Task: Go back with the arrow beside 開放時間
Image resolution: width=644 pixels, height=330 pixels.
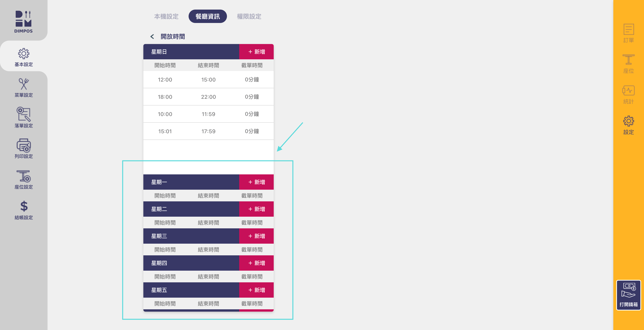Action: pyautogui.click(x=152, y=37)
